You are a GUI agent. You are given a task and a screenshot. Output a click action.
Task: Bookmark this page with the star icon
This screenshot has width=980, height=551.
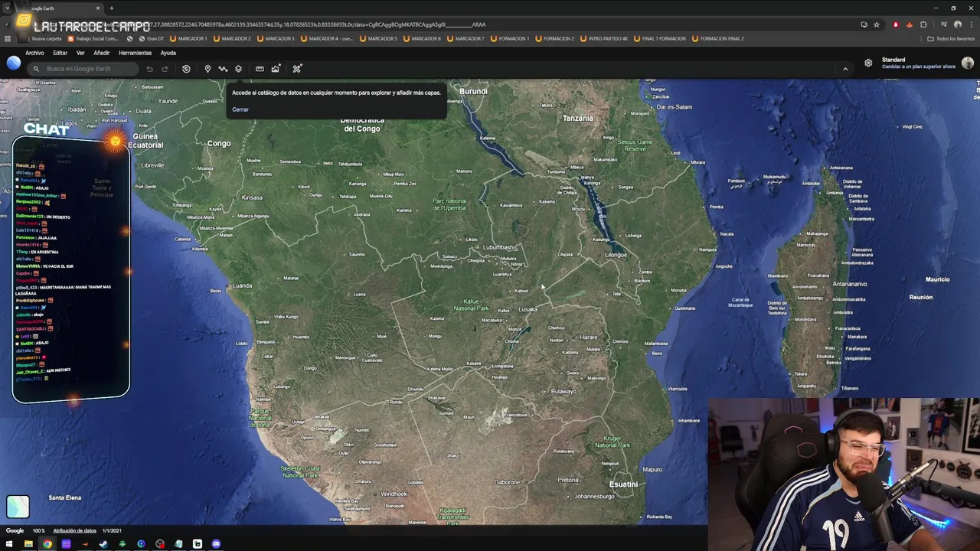tap(877, 24)
